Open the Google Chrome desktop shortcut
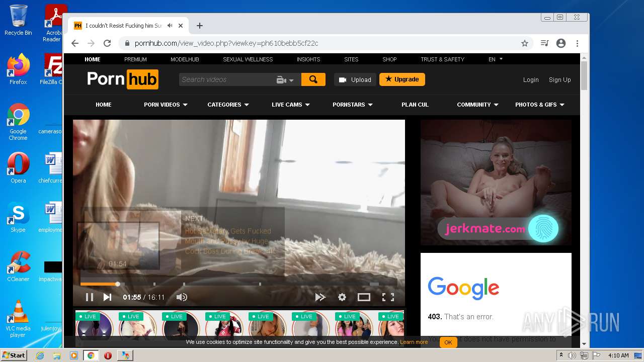The height and width of the screenshot is (362, 644). [18, 122]
